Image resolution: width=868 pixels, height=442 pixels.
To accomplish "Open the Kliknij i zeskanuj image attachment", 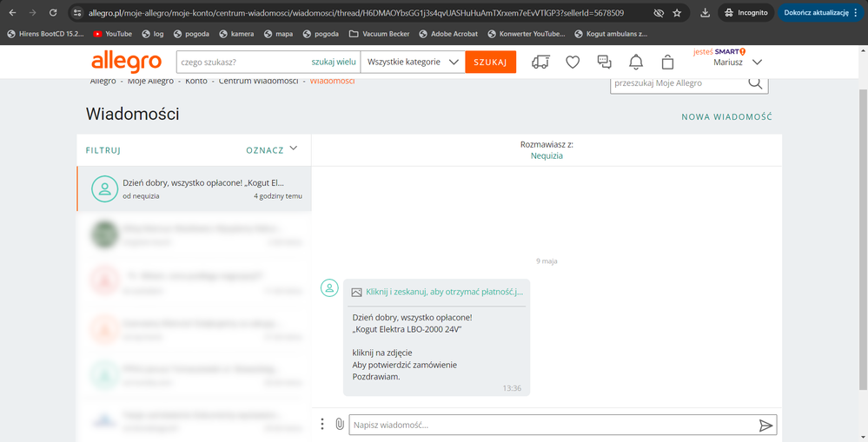I will pos(436,293).
